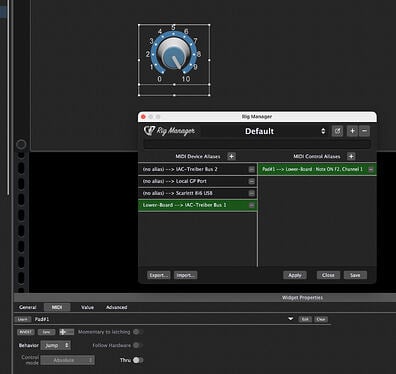Click the button left of Sync

pyautogui.click(x=26, y=332)
